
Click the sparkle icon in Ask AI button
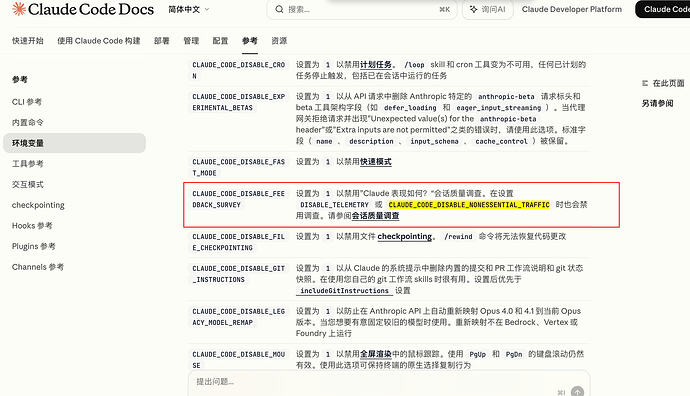pos(473,9)
